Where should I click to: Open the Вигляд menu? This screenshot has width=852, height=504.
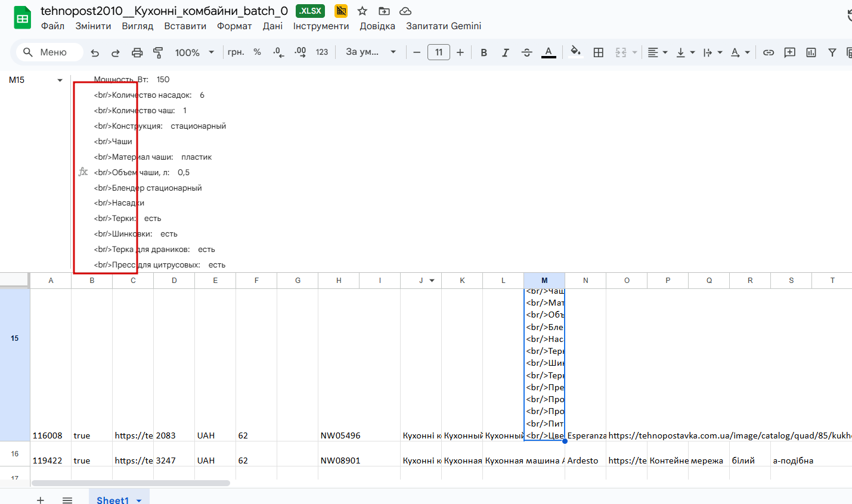point(138,26)
